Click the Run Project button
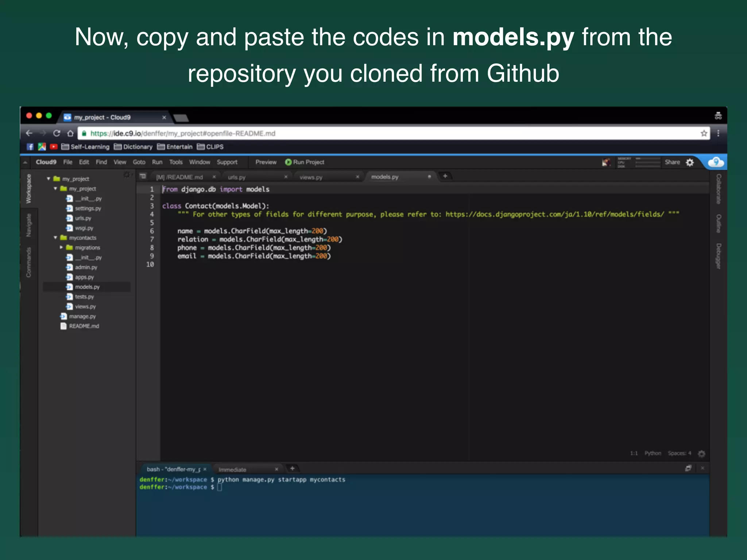Image resolution: width=747 pixels, height=560 pixels. click(305, 162)
